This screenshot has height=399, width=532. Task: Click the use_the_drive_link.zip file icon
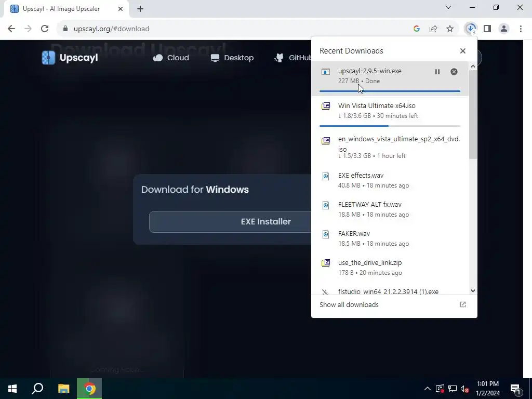326,262
